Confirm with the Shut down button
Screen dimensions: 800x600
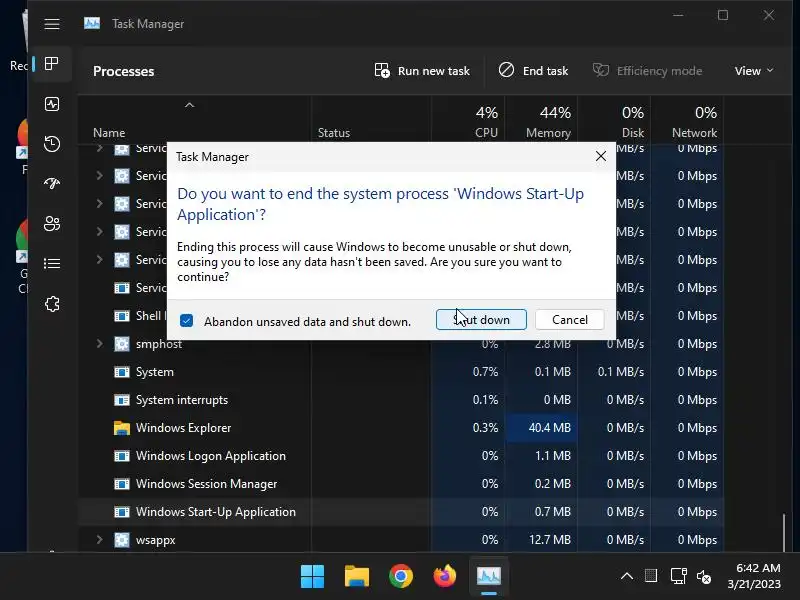(481, 319)
